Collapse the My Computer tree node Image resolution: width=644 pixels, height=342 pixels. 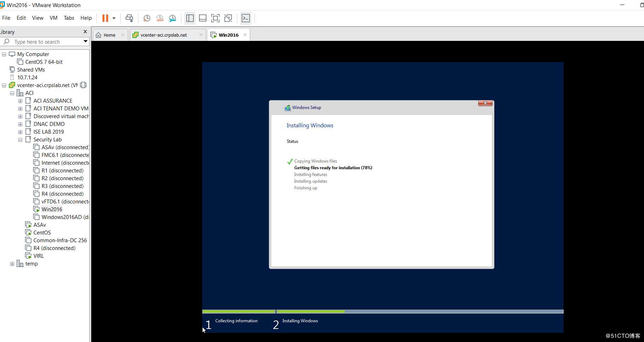[x=4, y=54]
